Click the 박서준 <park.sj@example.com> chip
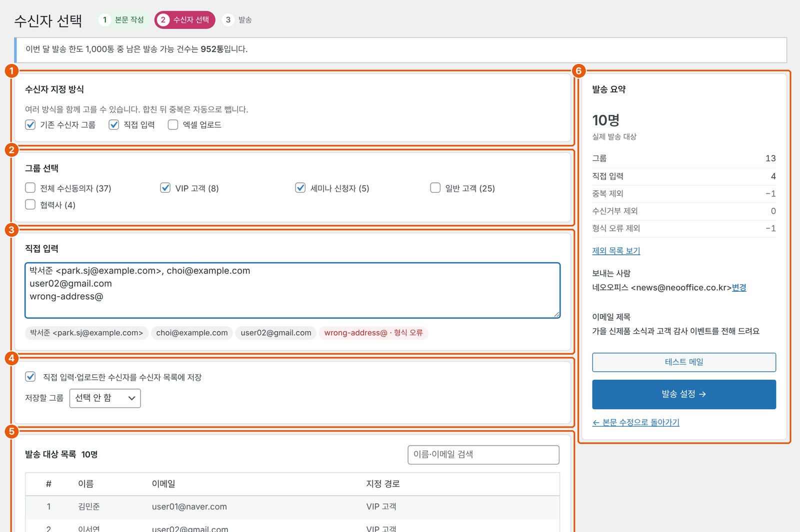 86,333
